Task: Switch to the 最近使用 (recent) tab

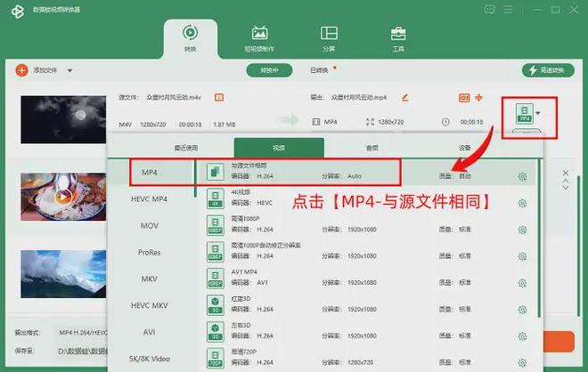Action: [186, 148]
